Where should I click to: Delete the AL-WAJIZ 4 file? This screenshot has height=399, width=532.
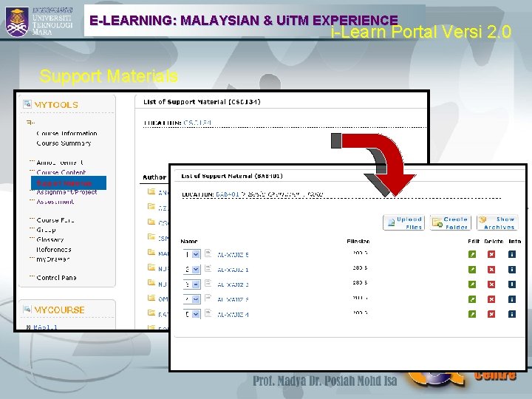point(491,314)
